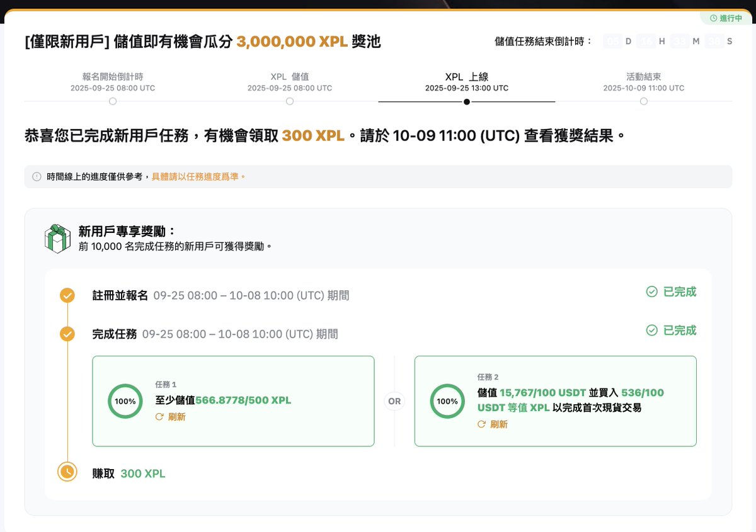Select the XPL 儲值 timeline marker
756x532 pixels.
(289, 101)
